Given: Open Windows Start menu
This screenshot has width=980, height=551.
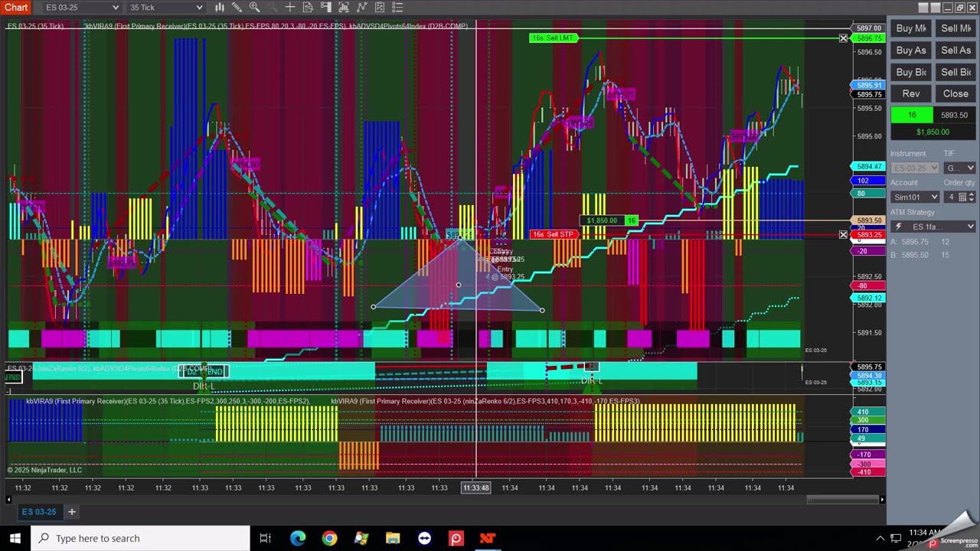Looking at the screenshot, I should pos(15,538).
